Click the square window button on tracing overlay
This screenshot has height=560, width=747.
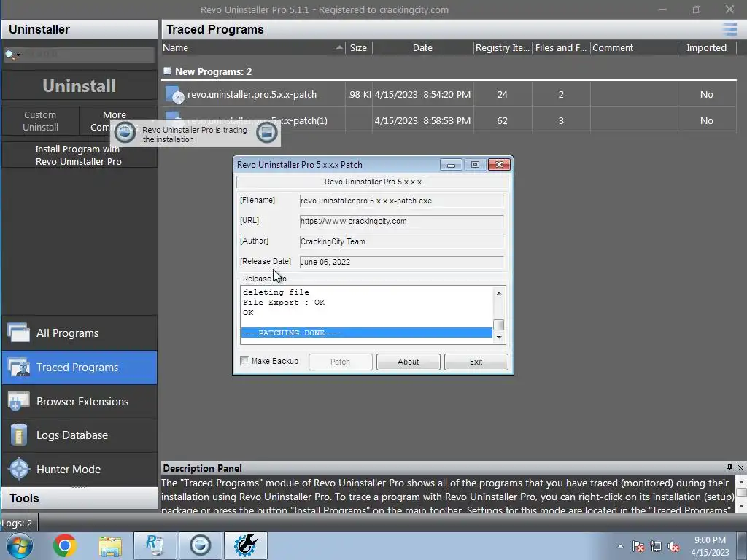pyautogui.click(x=267, y=132)
